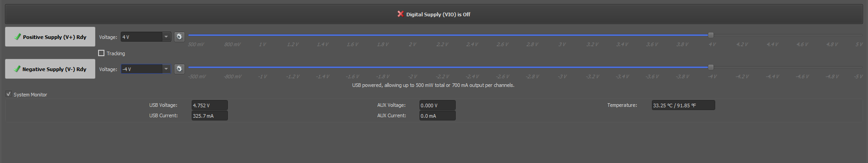
Task: Click green check on Positive Supply button
Action: [17, 37]
